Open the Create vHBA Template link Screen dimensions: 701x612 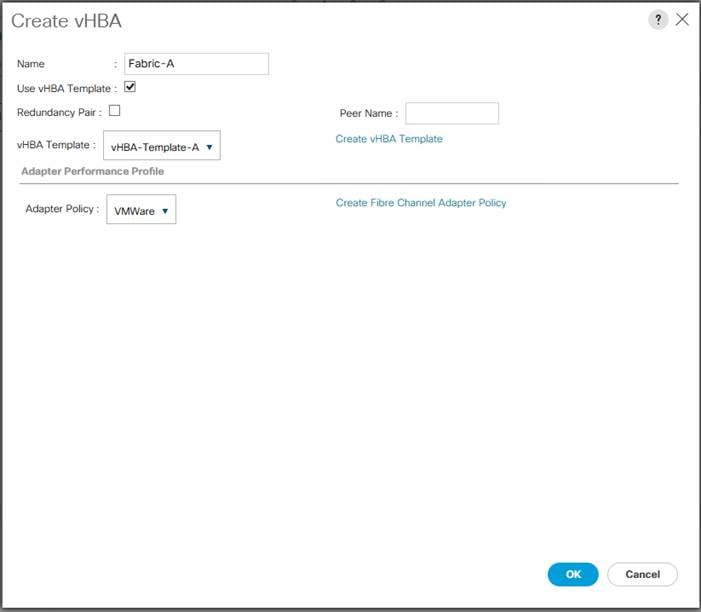[x=389, y=139]
